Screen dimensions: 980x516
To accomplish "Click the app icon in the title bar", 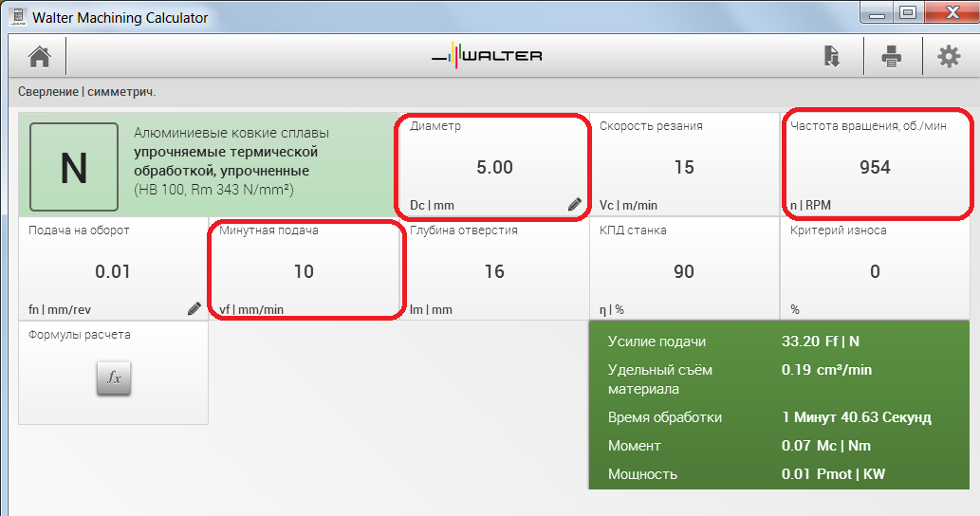I will coord(18,17).
